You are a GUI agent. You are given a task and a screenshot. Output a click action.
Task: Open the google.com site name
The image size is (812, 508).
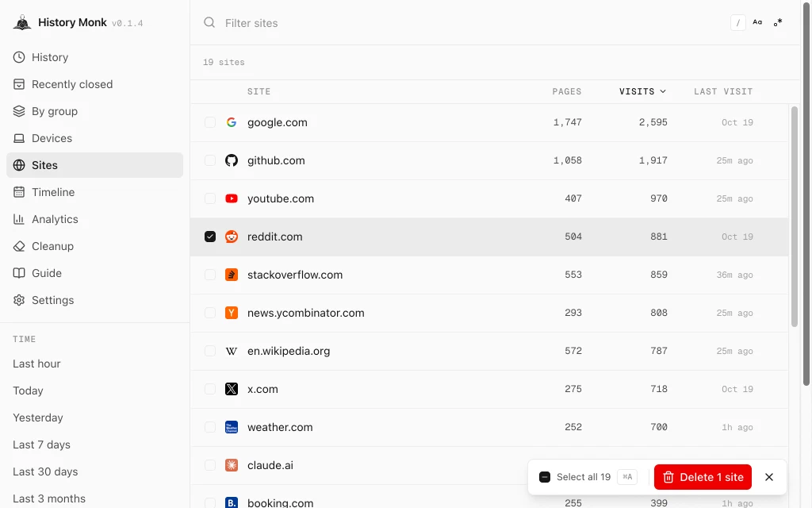point(277,122)
